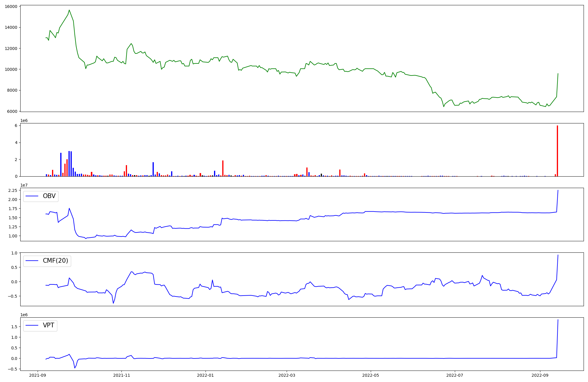This screenshot has height=382, width=588.
Task: Click the 1.0 tick on CMF axis
Action: (x=14, y=253)
